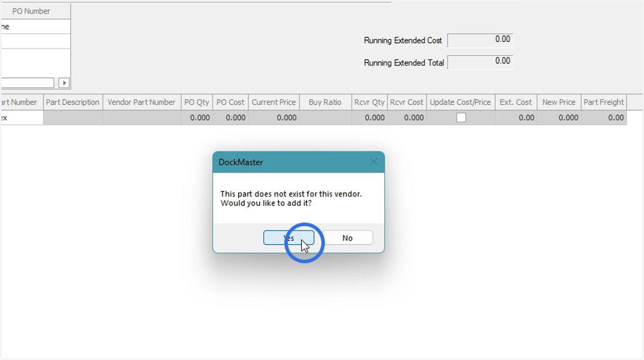This screenshot has height=360, width=644.
Task: Click the empty Vendor Part Number cell
Action: (x=142, y=118)
